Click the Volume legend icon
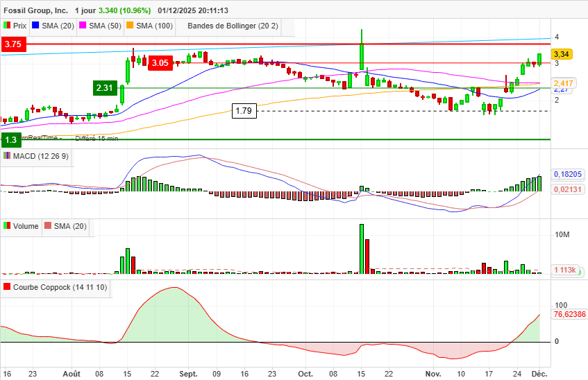The image size is (588, 380). pos(7,225)
